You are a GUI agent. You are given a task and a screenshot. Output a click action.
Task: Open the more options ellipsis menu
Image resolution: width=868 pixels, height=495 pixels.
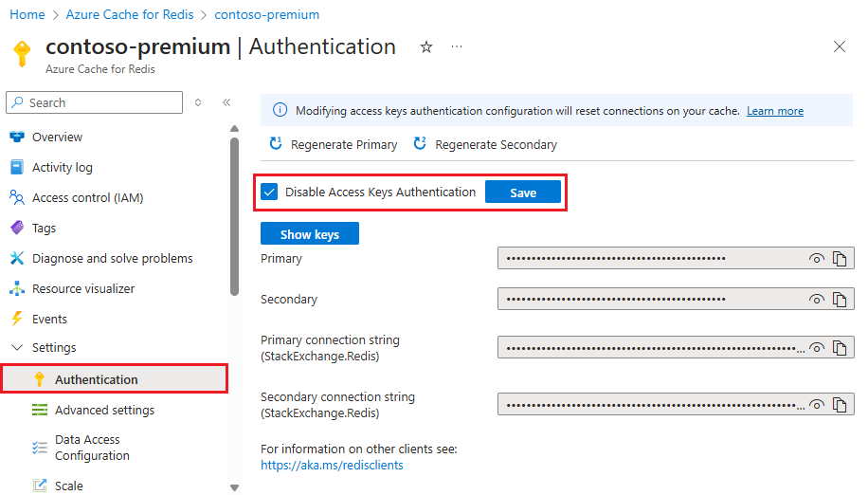[457, 46]
